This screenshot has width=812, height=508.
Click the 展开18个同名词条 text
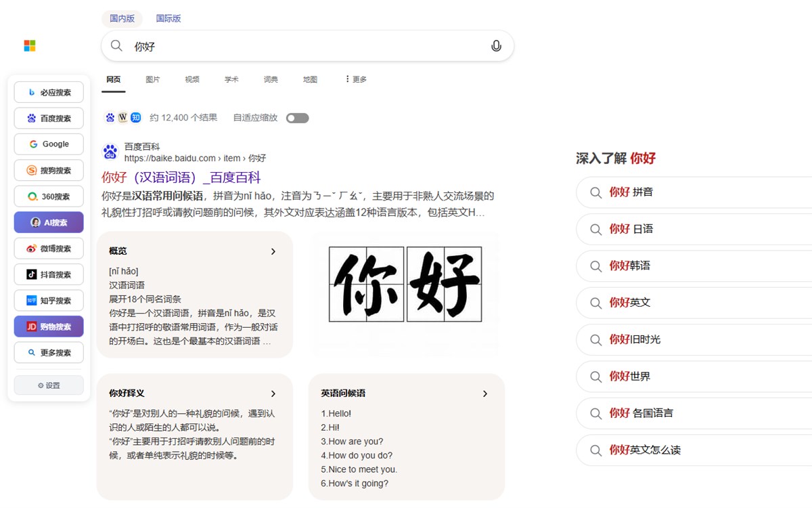145,299
